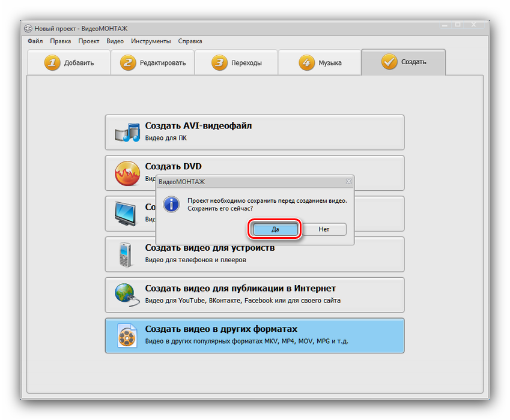The width and height of the screenshot is (510, 420).
Task: Open the Справка menu
Action: point(190,41)
